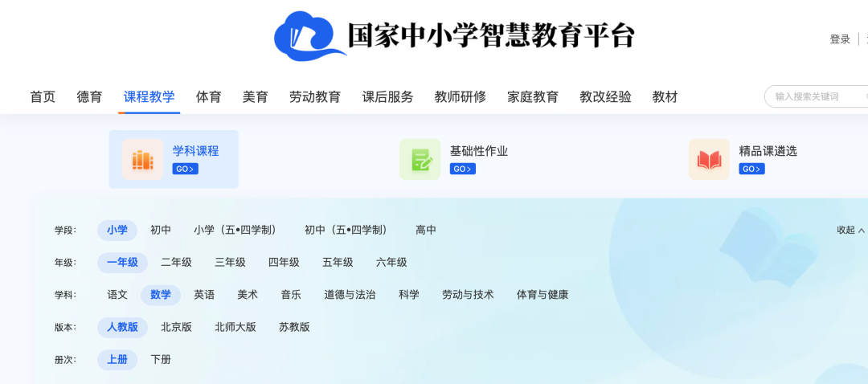Image resolution: width=868 pixels, height=384 pixels.
Task: Open the 教改经验 navigation tab
Action: pyautogui.click(x=606, y=97)
